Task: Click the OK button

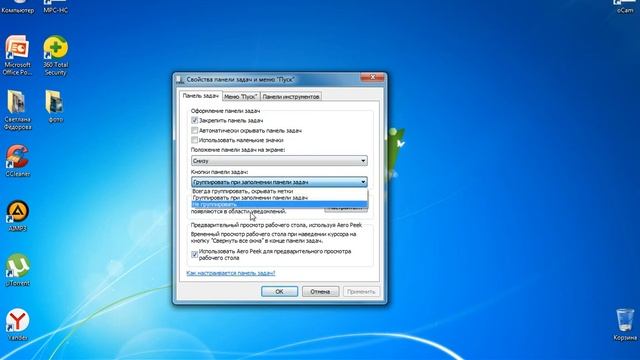Action: pos(279,291)
